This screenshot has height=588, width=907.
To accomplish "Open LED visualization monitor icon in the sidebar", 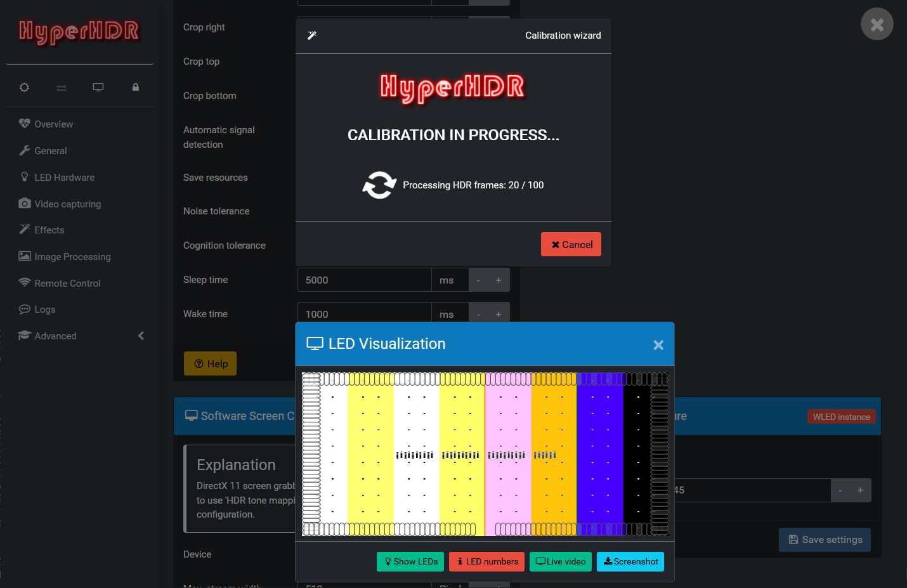I will (x=98, y=88).
